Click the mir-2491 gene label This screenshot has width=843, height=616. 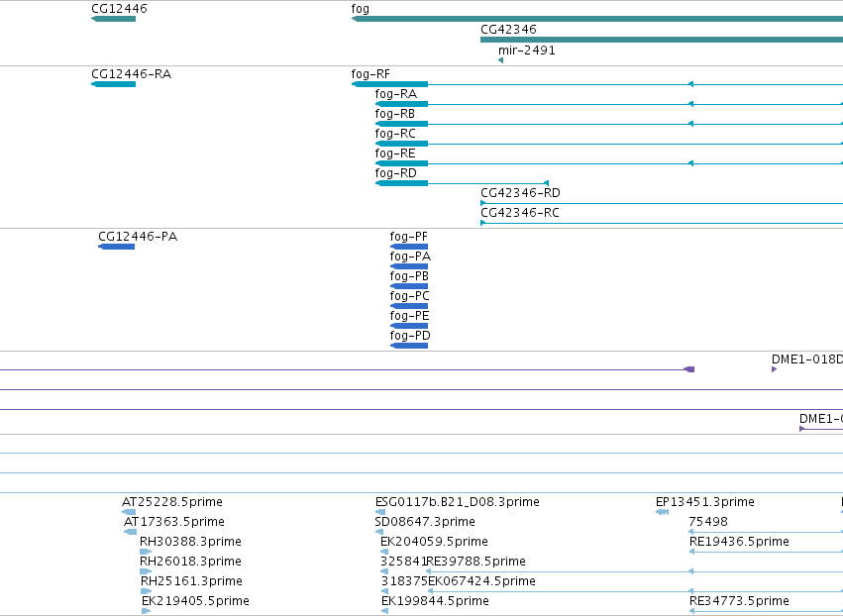[x=527, y=51]
